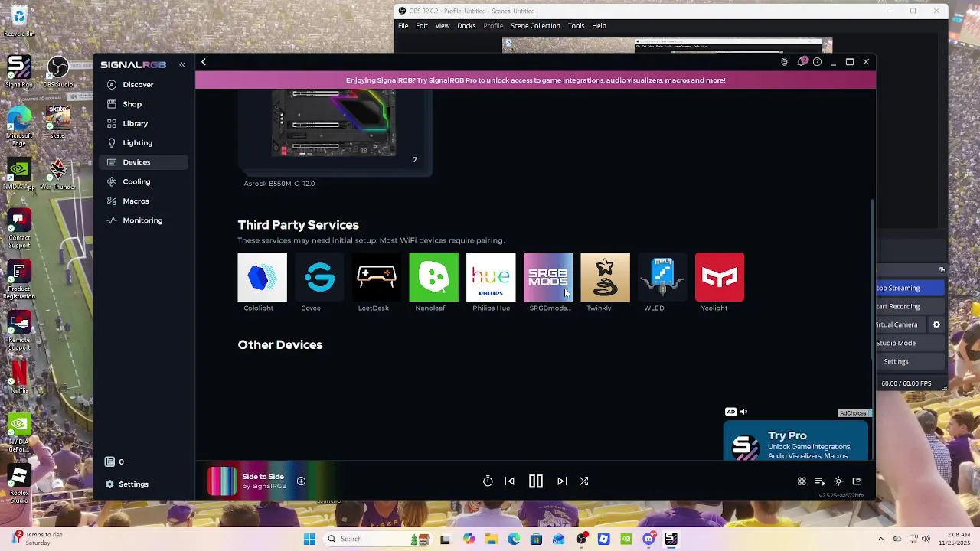Open the View menu in OBS
This screenshot has height=551, width=980.
pos(443,26)
